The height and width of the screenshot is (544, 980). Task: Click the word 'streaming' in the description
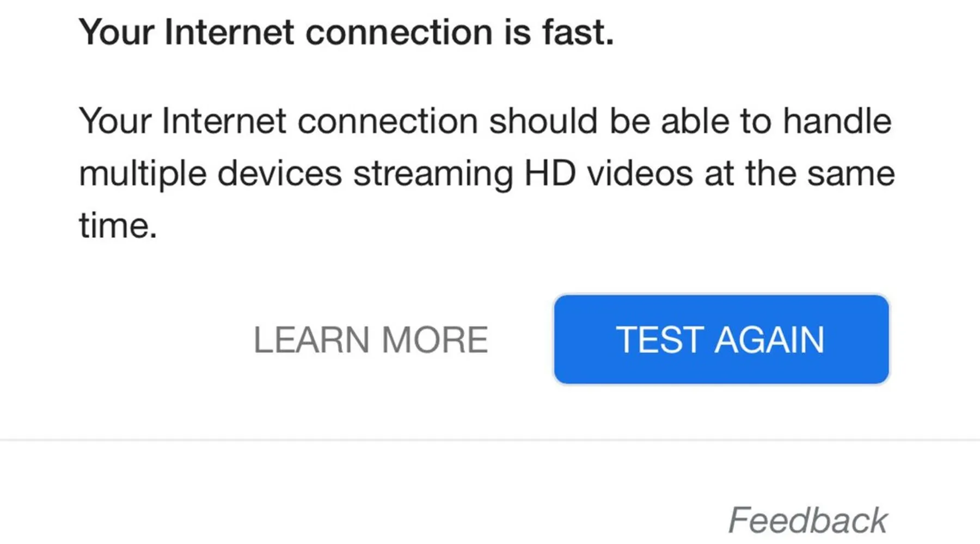(x=433, y=174)
